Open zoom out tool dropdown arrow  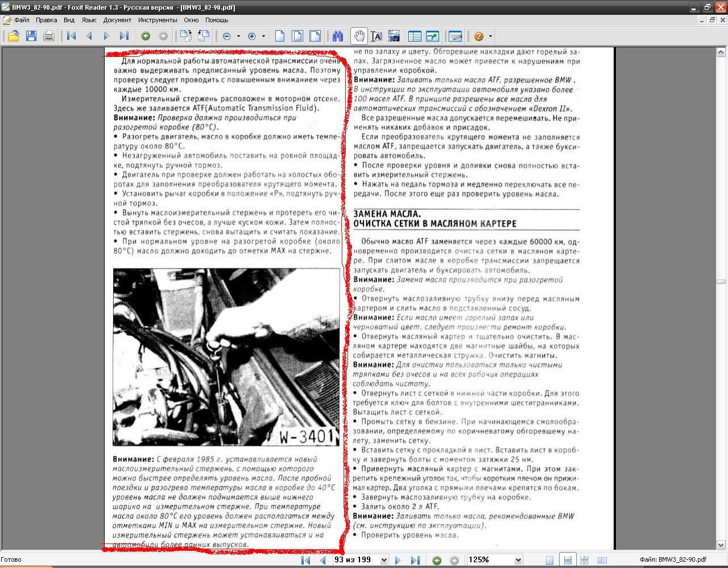(x=238, y=36)
